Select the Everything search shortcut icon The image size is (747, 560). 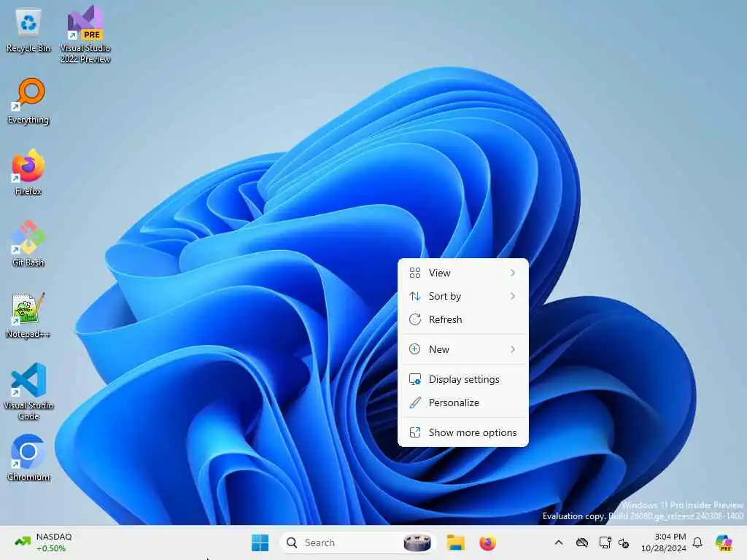click(28, 101)
